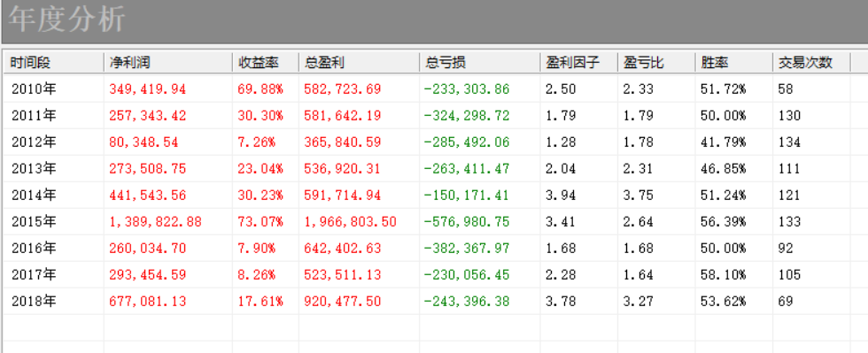Click the 盈亏比 column header
The width and height of the screenshot is (868, 353).
coord(656,63)
